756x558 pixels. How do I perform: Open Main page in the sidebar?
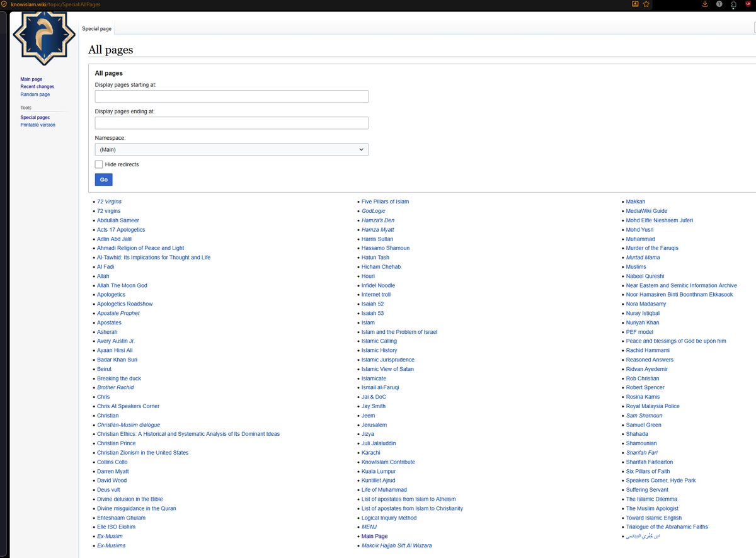tap(31, 79)
